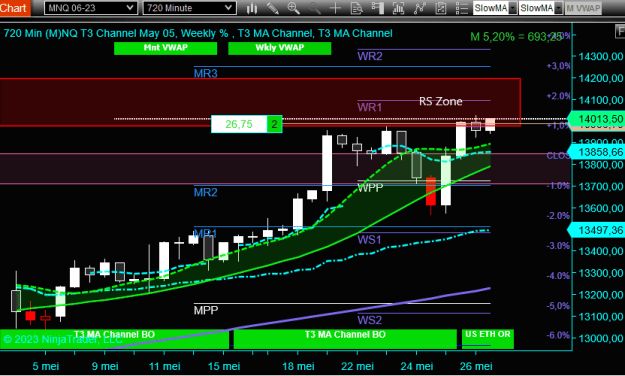
Task: Click the 5 mei date label
Action: 45,366
